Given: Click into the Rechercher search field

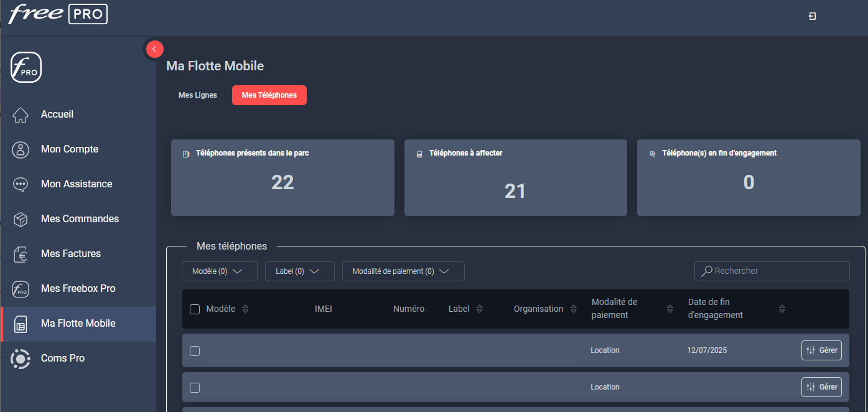Looking at the screenshot, I should [772, 271].
